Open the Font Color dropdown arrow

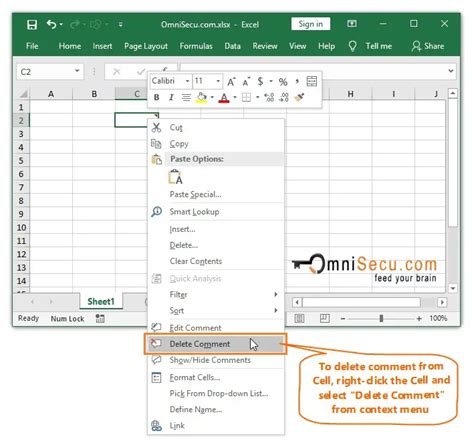235,97
